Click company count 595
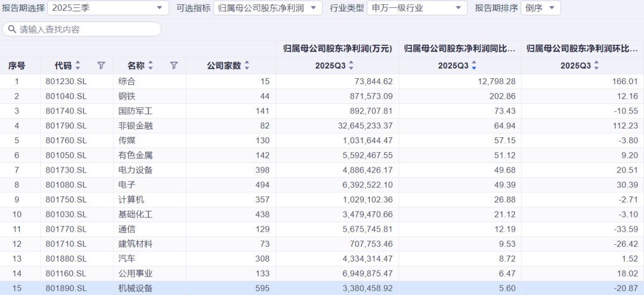 [263, 289]
